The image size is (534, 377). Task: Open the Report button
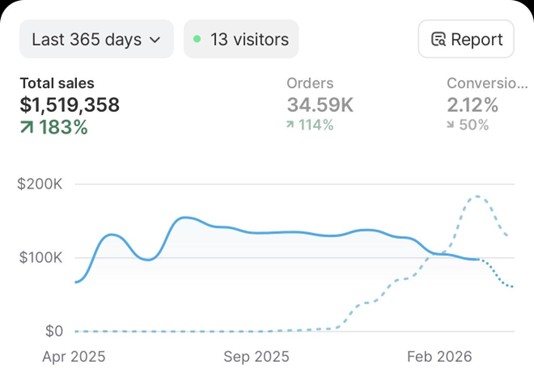466,39
